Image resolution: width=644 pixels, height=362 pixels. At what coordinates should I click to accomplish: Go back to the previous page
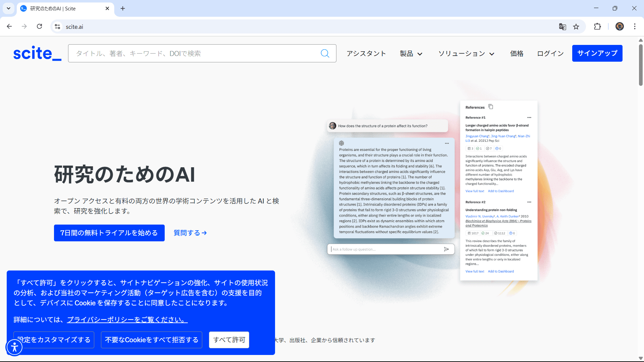(x=9, y=26)
